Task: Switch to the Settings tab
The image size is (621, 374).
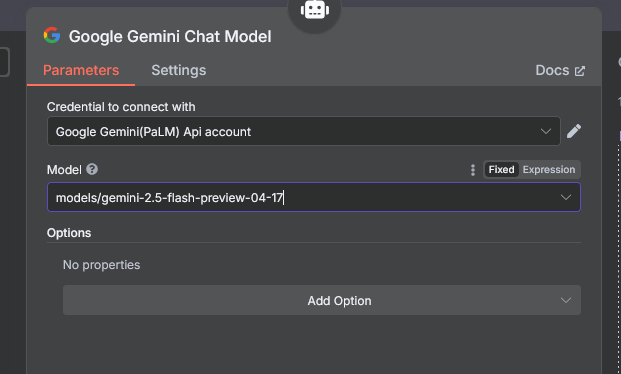Action: (x=179, y=70)
